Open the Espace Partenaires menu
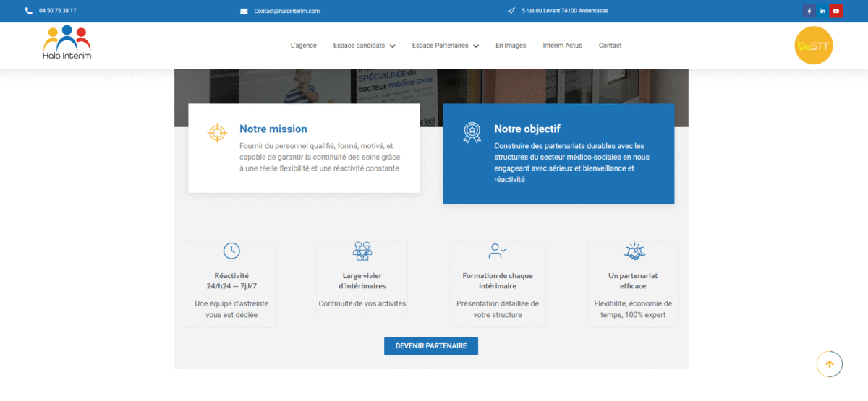This screenshot has width=868, height=401. 441,46
